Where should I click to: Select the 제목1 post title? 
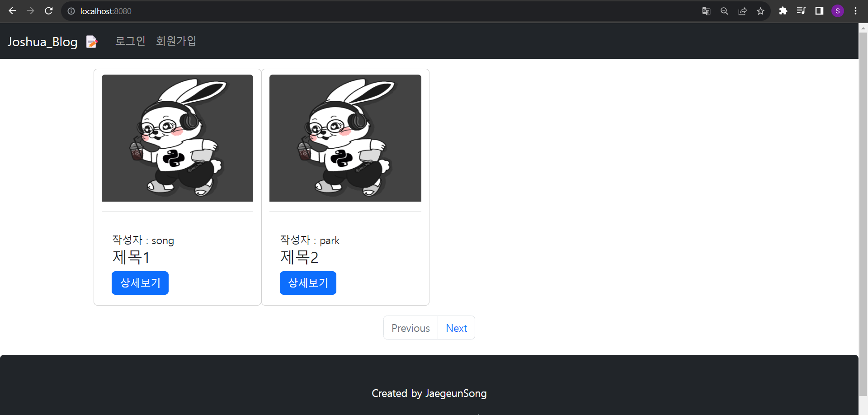pyautogui.click(x=131, y=257)
